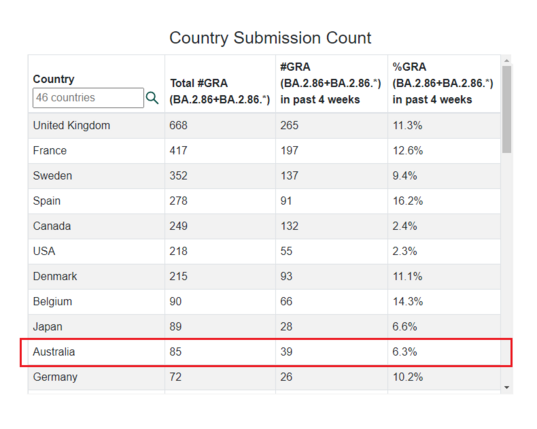Select the United Kingdom row

264,126
